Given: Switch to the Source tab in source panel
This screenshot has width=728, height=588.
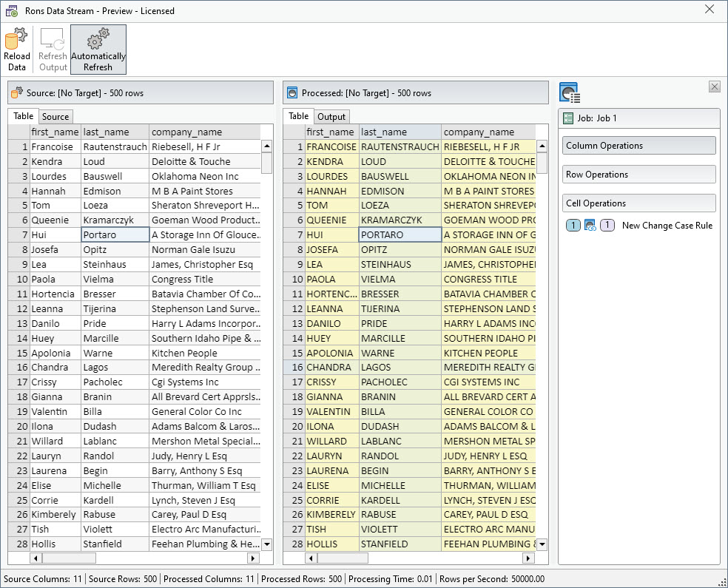Looking at the screenshot, I should [55, 117].
